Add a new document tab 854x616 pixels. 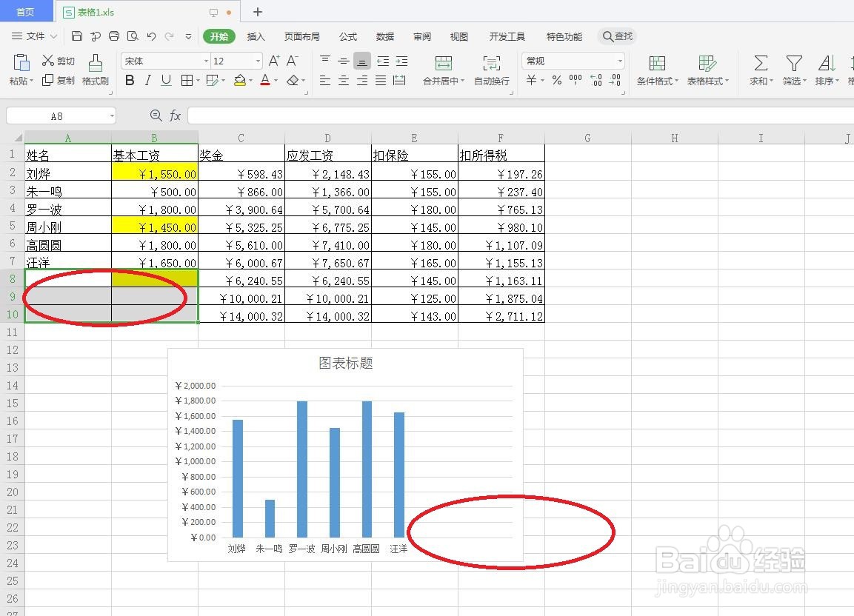tap(258, 11)
